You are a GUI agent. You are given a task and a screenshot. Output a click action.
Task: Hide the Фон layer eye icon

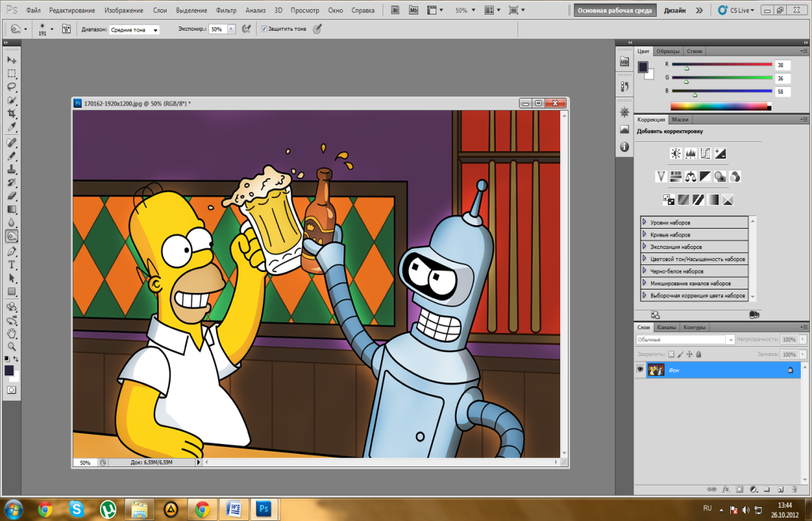(640, 370)
